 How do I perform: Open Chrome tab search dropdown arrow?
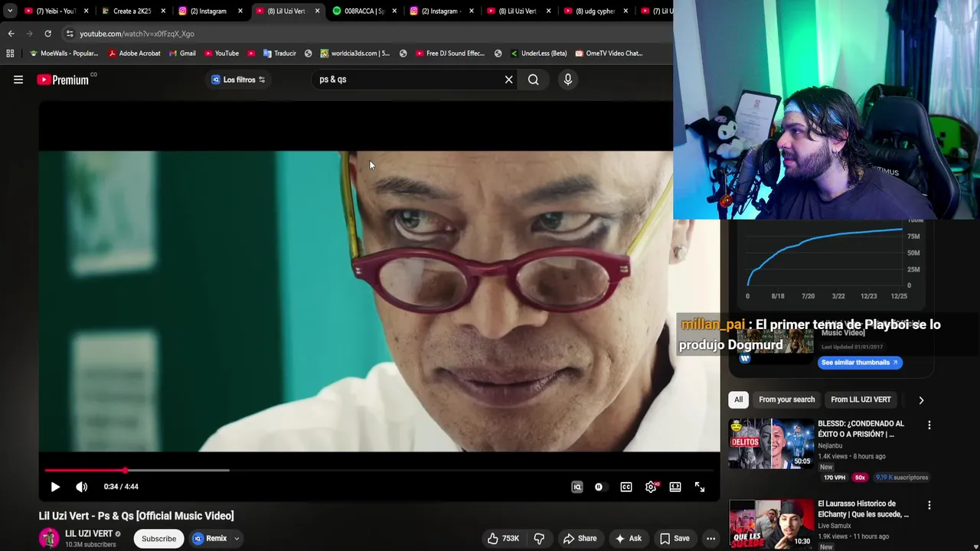tap(10, 11)
